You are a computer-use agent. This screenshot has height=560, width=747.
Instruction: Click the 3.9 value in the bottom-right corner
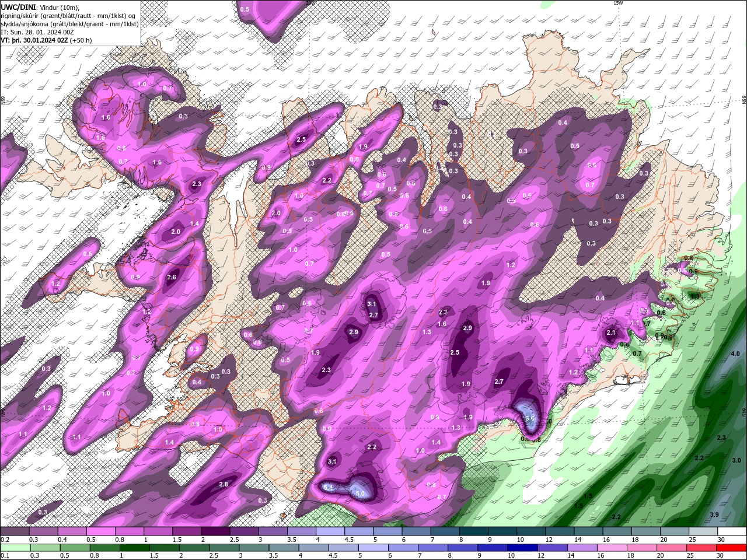(x=715, y=514)
